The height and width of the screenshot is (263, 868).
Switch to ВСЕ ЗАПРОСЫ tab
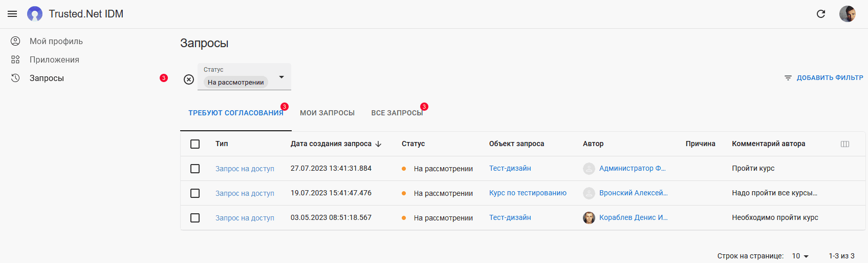(x=397, y=113)
